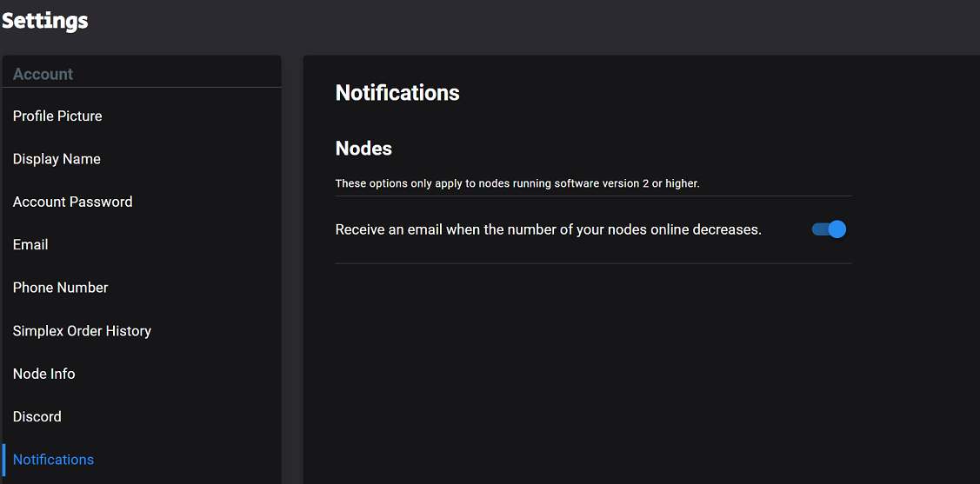Disable email alerts for nodes going offline

point(829,229)
